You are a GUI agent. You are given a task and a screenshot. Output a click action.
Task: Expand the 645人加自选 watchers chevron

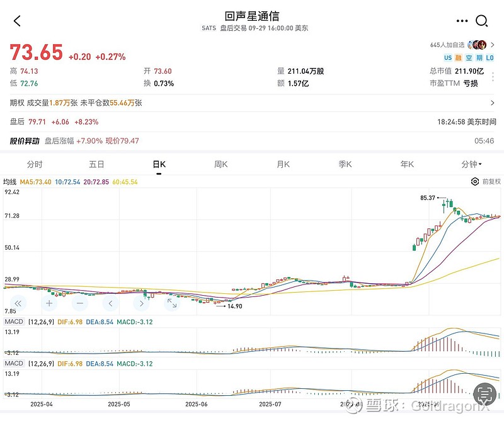click(x=491, y=45)
